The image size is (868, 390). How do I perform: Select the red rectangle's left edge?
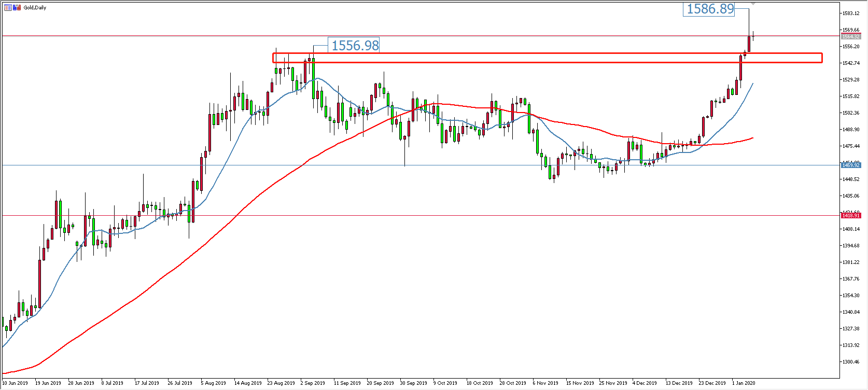(x=273, y=58)
